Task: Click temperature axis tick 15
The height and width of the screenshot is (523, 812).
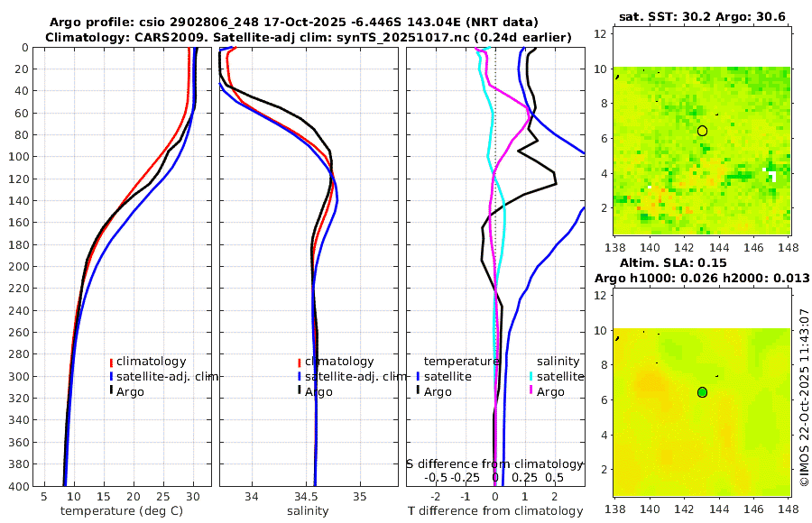Action: pyautogui.click(x=104, y=497)
